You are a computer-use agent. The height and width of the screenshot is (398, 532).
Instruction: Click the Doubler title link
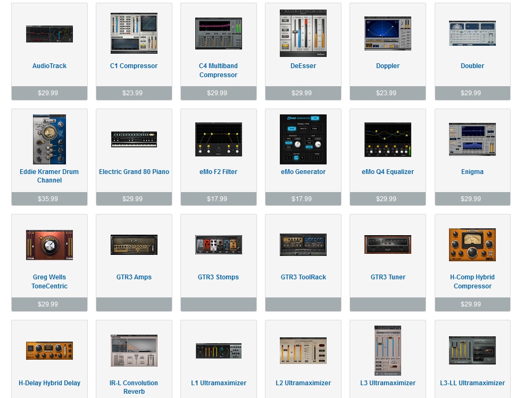click(472, 66)
